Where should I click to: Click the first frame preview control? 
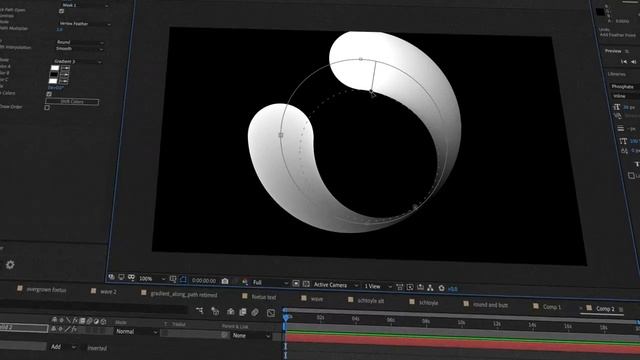(x=624, y=62)
